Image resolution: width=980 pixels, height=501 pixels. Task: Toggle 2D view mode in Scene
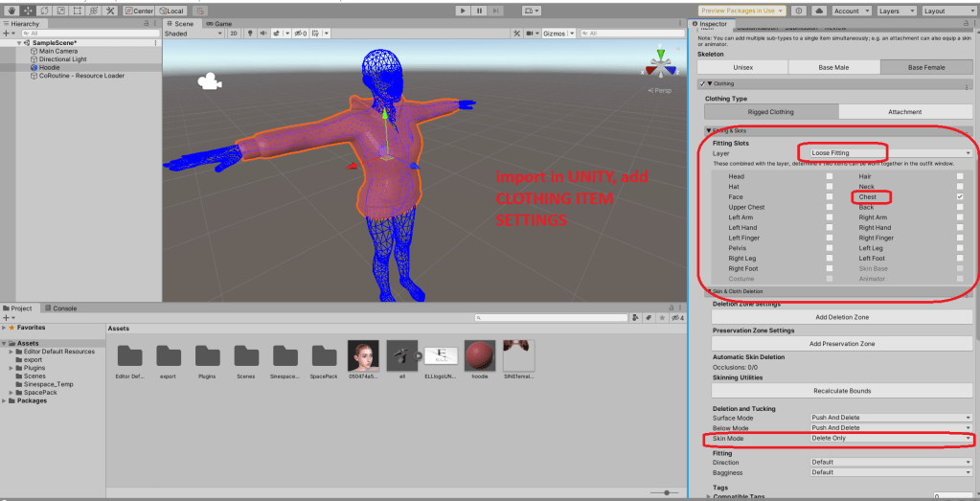click(x=234, y=34)
